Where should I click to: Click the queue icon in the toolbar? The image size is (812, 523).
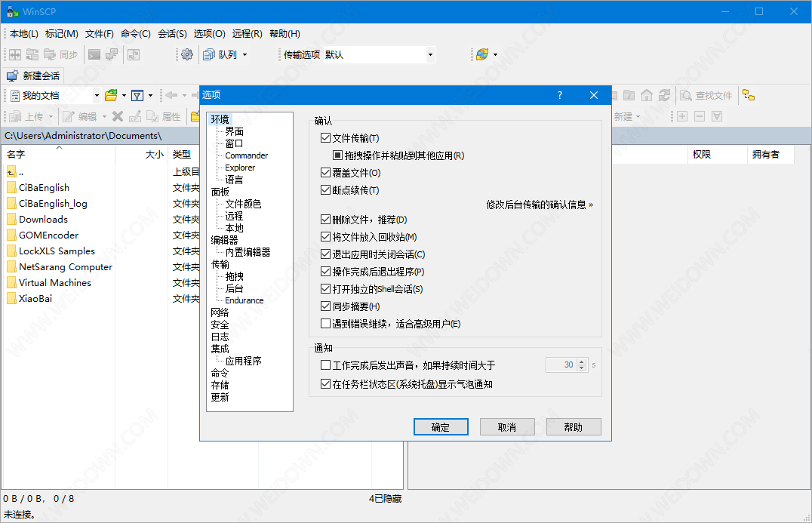pos(209,54)
